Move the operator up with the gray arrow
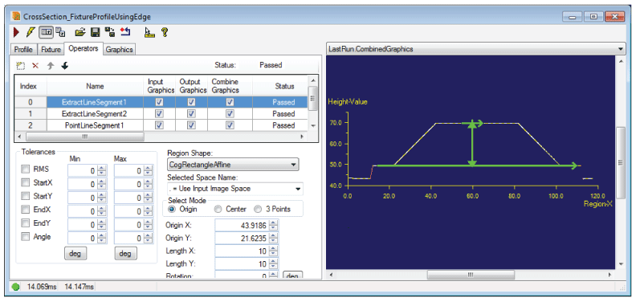Viewport: 644px width, 298px height. (51, 66)
